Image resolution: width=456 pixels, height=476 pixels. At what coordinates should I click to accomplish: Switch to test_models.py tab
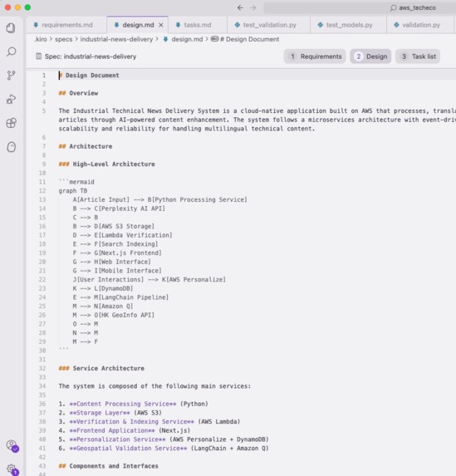(x=349, y=25)
